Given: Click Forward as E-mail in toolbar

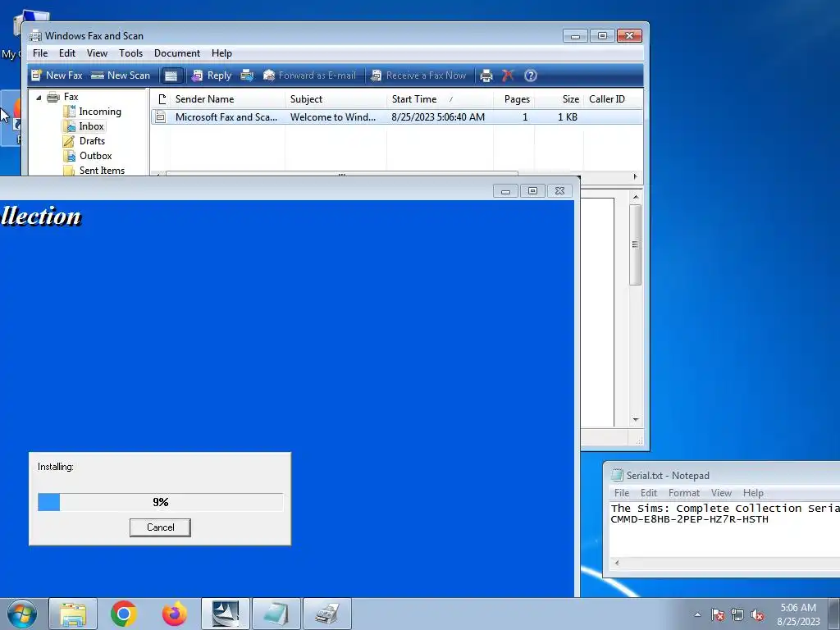Looking at the screenshot, I should click(x=309, y=75).
